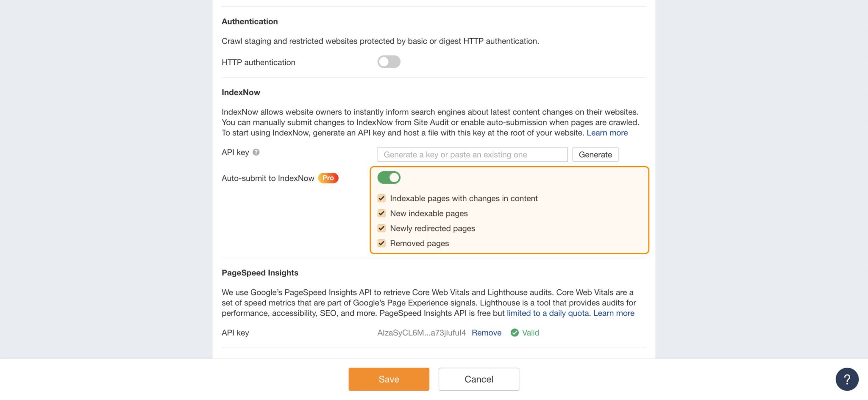Enable HTTP authentication

coord(389,61)
